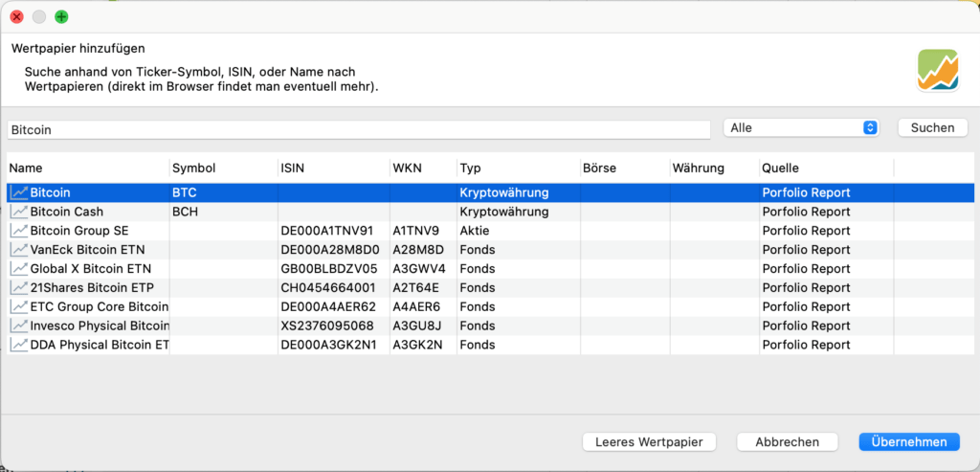Screen dimensions: 980x472
Task: Select the Bitcoin Cash row name
Action: click(x=67, y=212)
